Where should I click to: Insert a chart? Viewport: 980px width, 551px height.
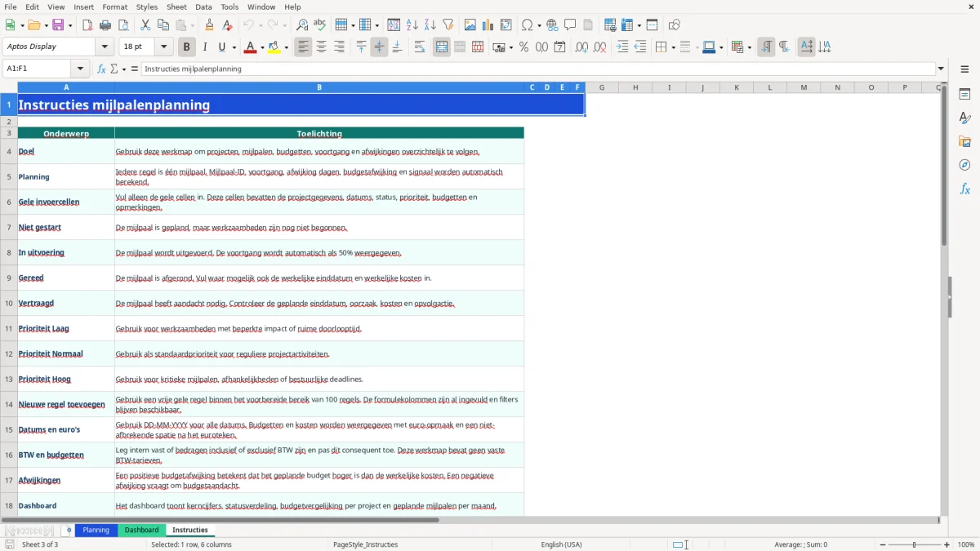click(x=488, y=25)
